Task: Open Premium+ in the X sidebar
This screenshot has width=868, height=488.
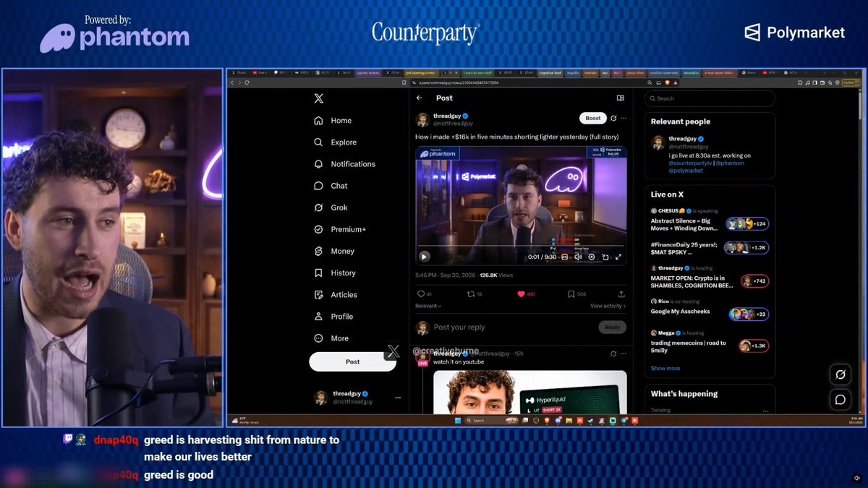Action: (340, 229)
